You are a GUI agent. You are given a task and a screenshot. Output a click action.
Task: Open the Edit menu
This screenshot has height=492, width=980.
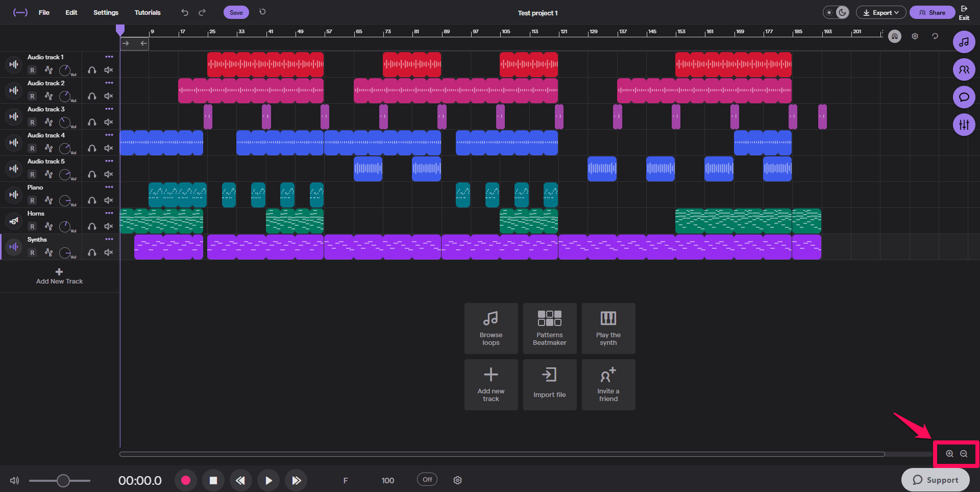[x=71, y=12]
